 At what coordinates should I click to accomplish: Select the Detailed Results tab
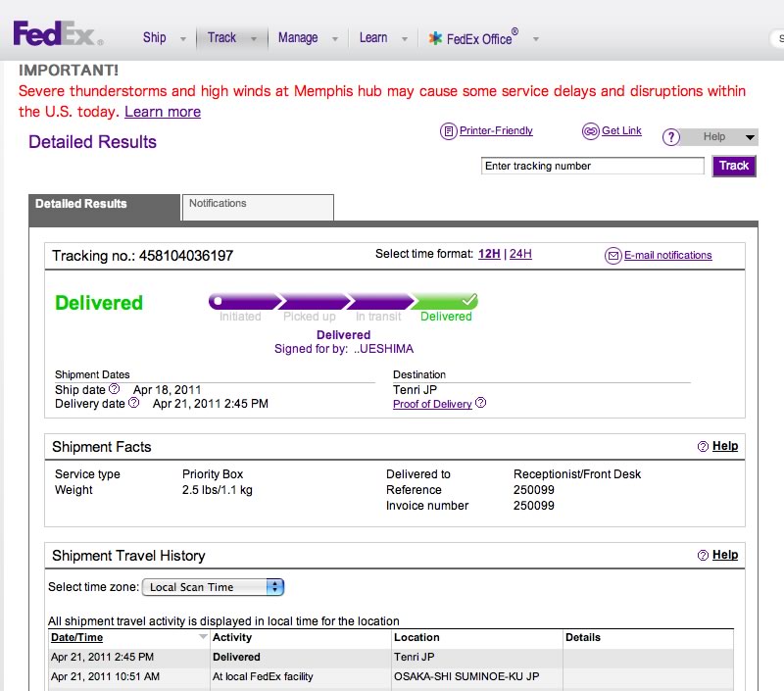click(x=104, y=207)
